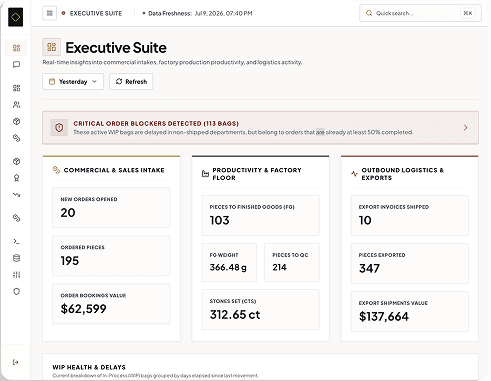The height and width of the screenshot is (381, 491).
Task: Open the Ordered Pieces card showing 195
Action: (x=111, y=256)
